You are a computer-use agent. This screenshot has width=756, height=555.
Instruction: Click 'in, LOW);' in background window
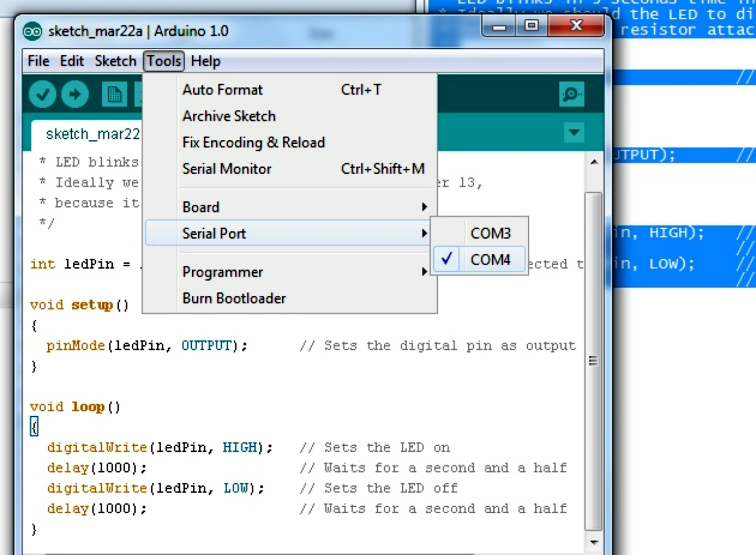click(654, 264)
